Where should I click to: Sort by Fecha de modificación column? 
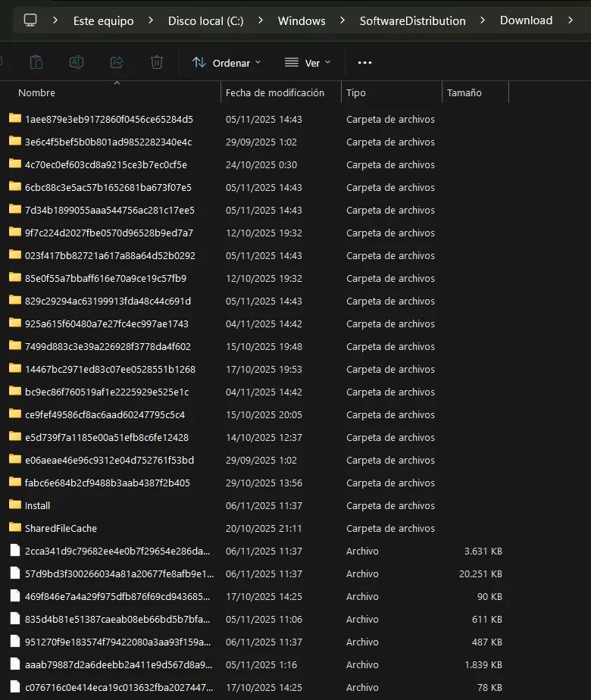(x=275, y=92)
